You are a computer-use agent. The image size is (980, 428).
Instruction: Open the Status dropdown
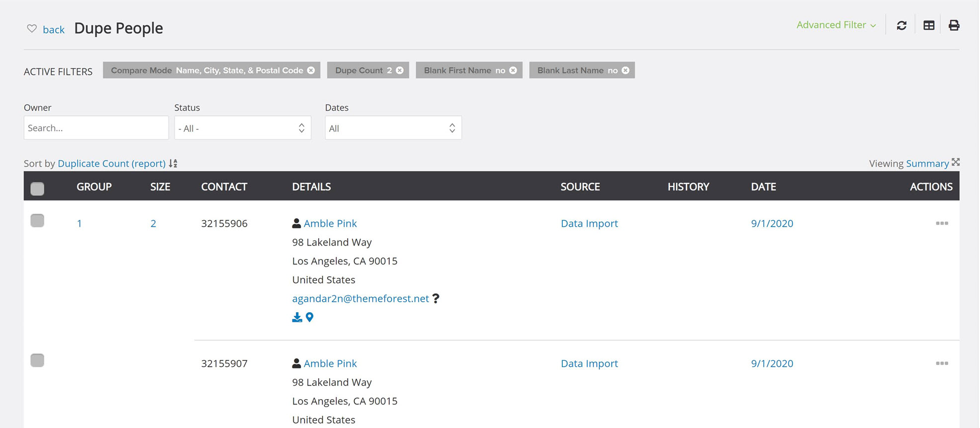[243, 128]
